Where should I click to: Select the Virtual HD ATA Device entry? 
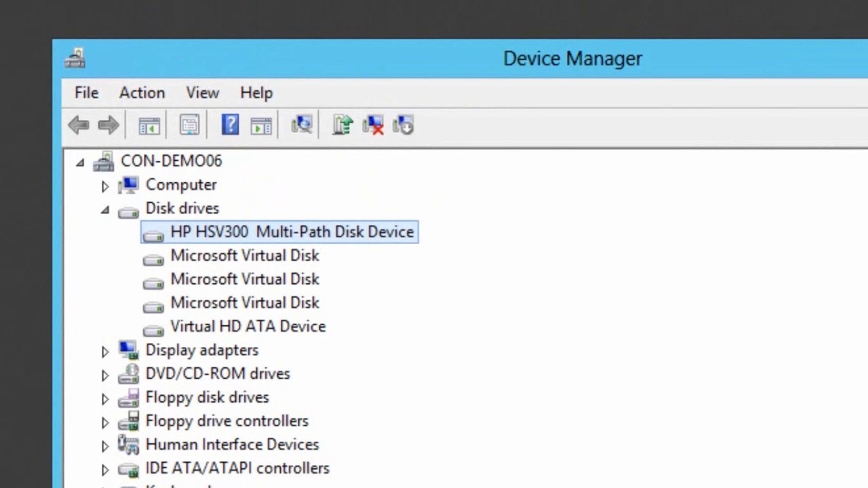pos(248,327)
